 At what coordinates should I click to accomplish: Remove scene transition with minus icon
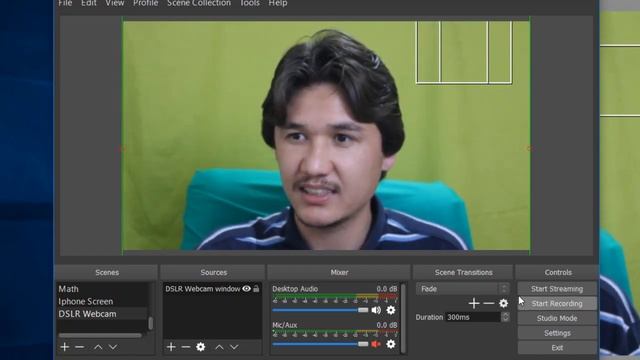click(x=489, y=303)
